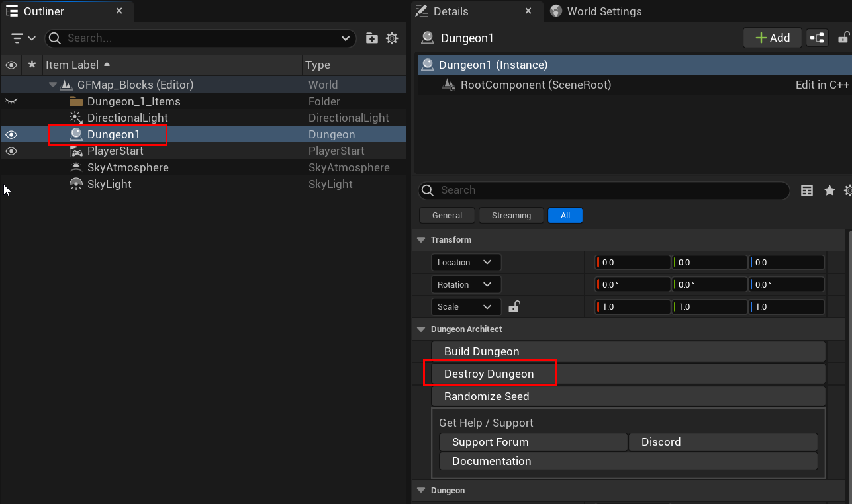The width and height of the screenshot is (852, 504).
Task: Click the Location X value field
Action: pyautogui.click(x=632, y=262)
